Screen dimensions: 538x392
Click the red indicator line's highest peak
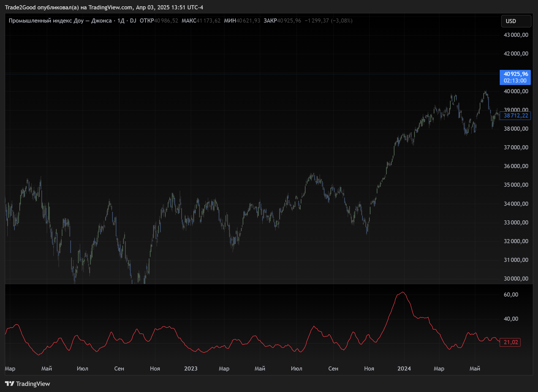[x=403, y=292]
